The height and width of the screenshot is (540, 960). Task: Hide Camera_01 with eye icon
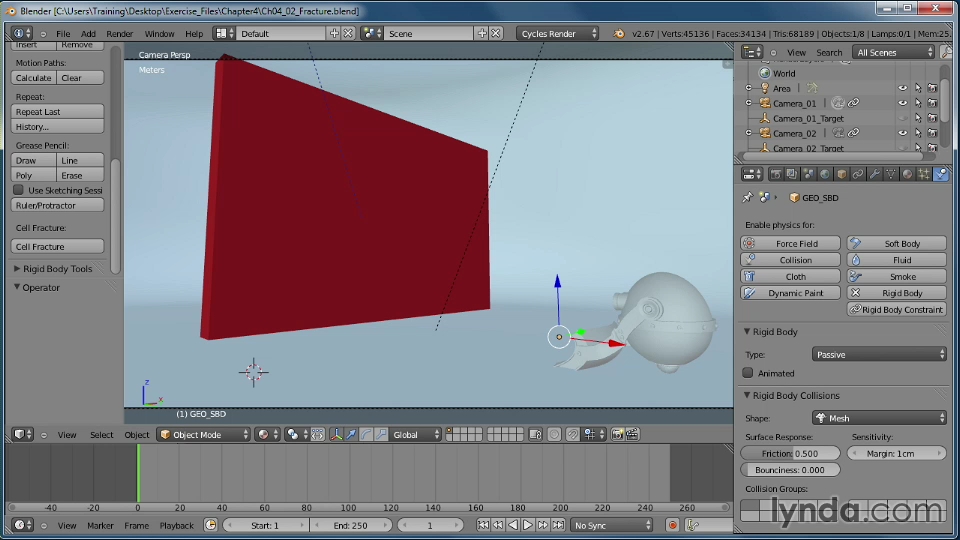pyautogui.click(x=902, y=103)
